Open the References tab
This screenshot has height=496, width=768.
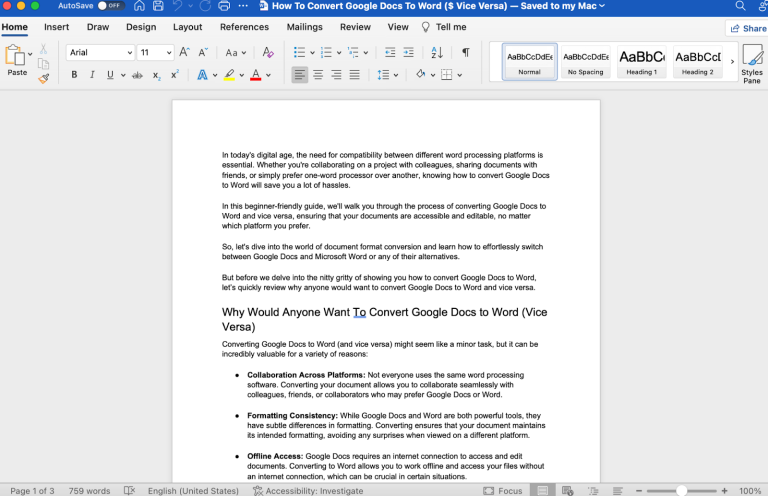click(x=244, y=27)
